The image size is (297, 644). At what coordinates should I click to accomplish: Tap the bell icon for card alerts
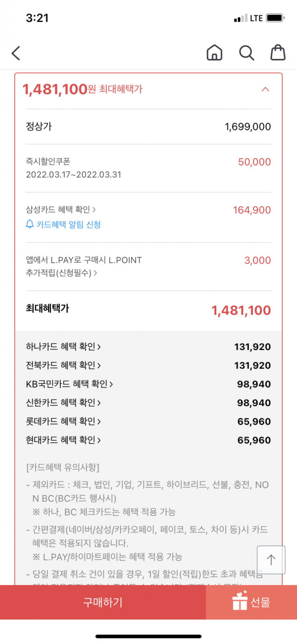[30, 225]
